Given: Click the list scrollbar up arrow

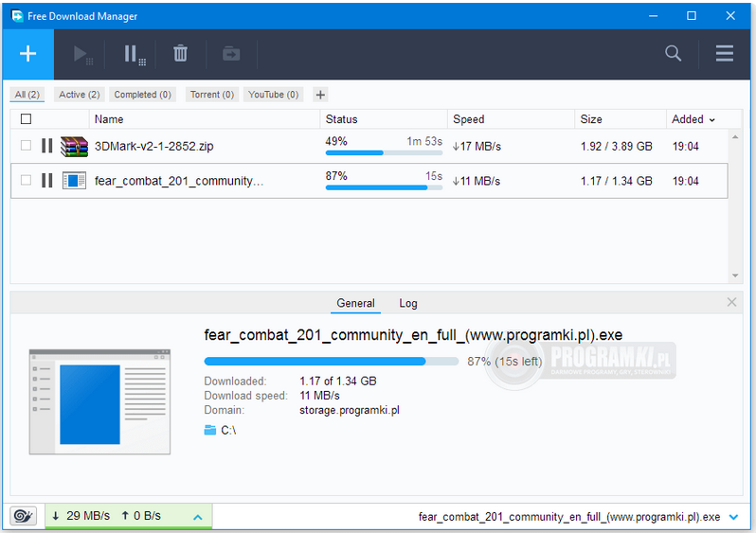Looking at the screenshot, I should [x=735, y=137].
